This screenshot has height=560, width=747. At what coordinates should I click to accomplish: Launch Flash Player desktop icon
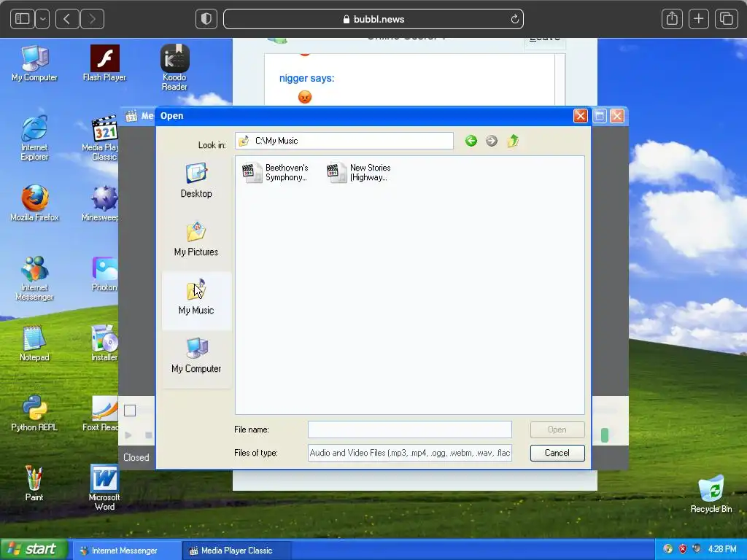click(x=104, y=63)
